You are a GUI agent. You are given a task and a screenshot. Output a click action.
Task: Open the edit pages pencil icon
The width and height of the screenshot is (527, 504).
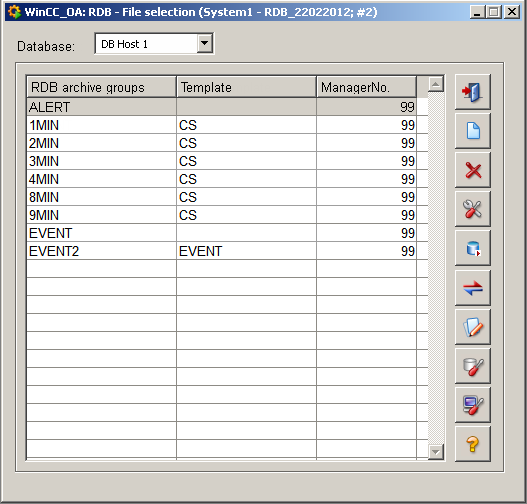(x=473, y=327)
